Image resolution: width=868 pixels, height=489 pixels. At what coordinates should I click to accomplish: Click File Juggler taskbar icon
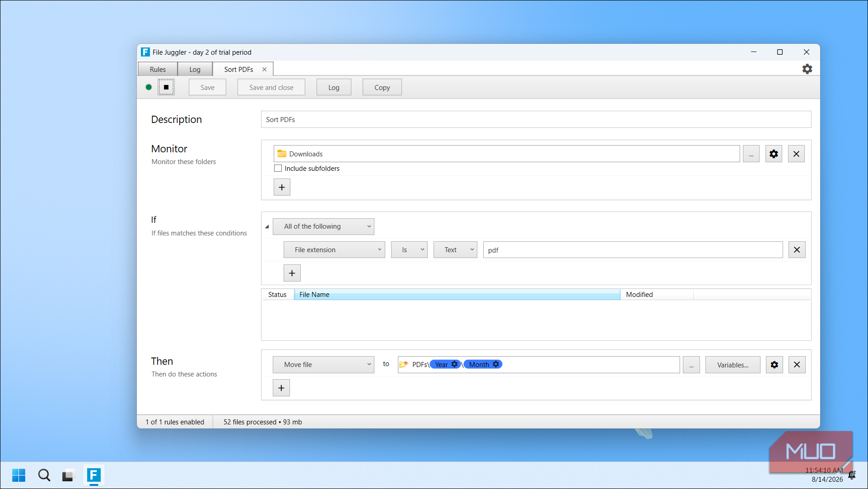[93, 475]
